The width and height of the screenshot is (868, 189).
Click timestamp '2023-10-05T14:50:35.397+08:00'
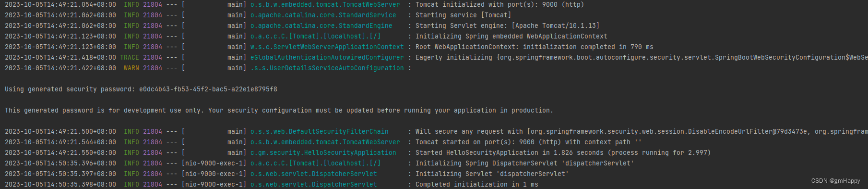[x=60, y=174]
